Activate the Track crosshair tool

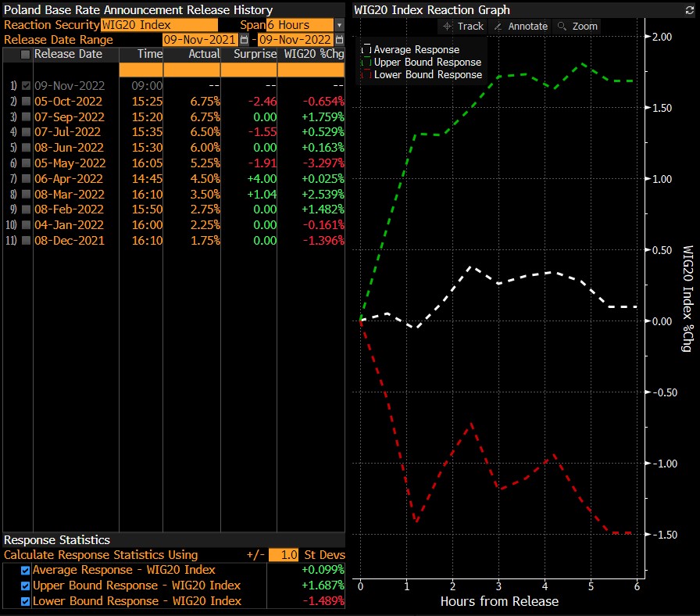point(462,26)
